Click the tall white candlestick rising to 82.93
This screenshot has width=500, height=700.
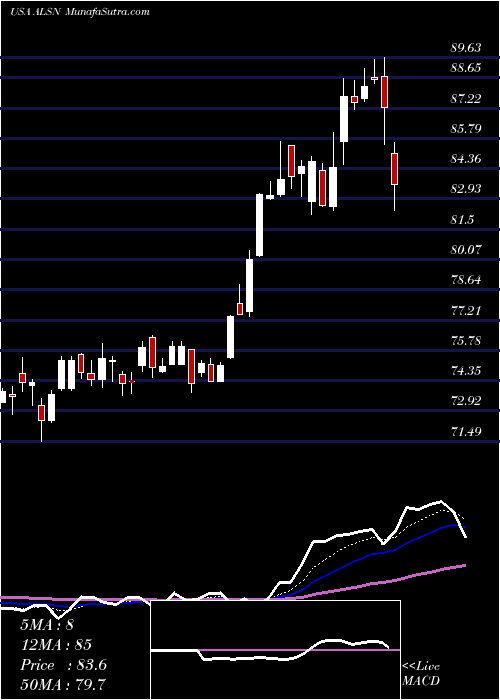(259, 225)
